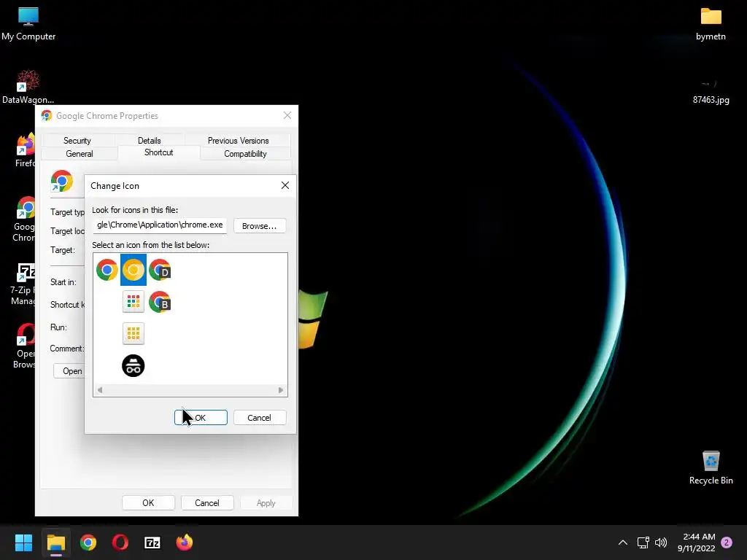The height and width of the screenshot is (560, 747).
Task: Select the Recycle Bin icon
Action: coord(711,467)
